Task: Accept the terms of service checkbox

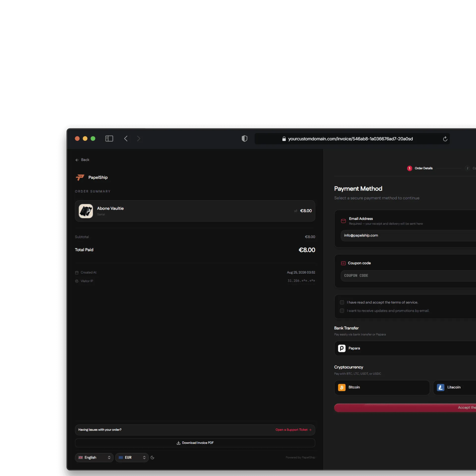Action: click(342, 302)
